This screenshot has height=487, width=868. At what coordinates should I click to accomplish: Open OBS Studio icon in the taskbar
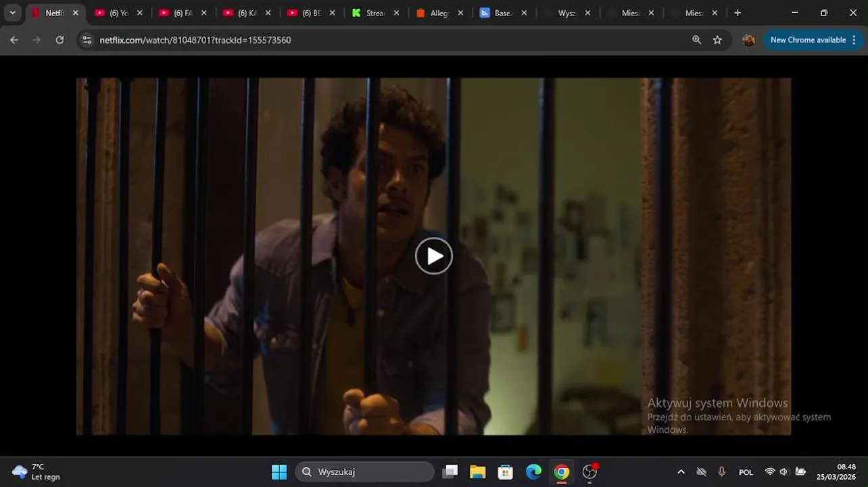tap(590, 472)
